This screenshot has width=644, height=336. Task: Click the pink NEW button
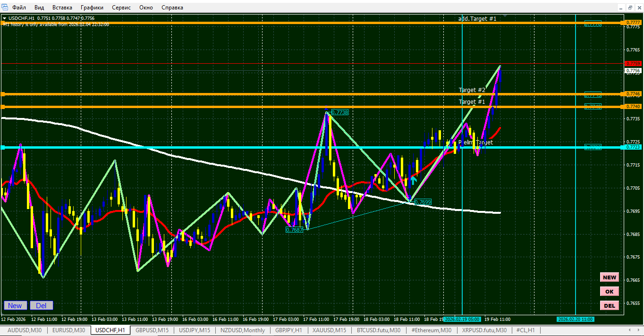610,277
